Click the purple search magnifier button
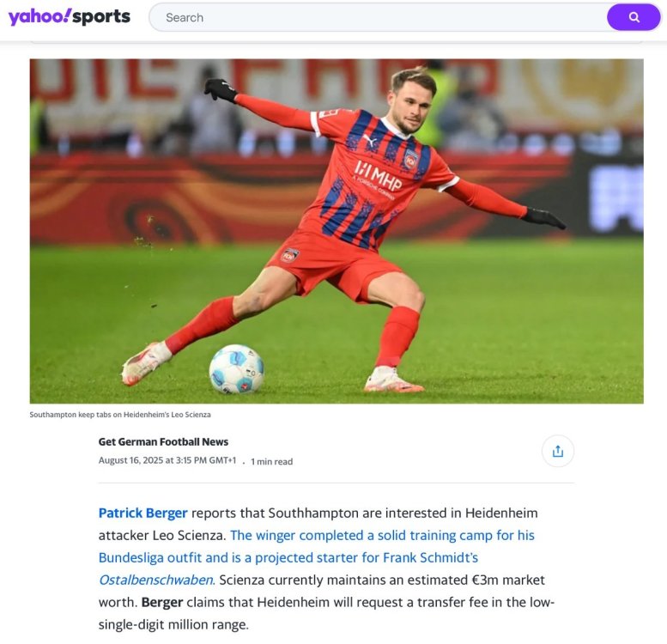Viewport: 667px width, 644px height. pyautogui.click(x=634, y=17)
